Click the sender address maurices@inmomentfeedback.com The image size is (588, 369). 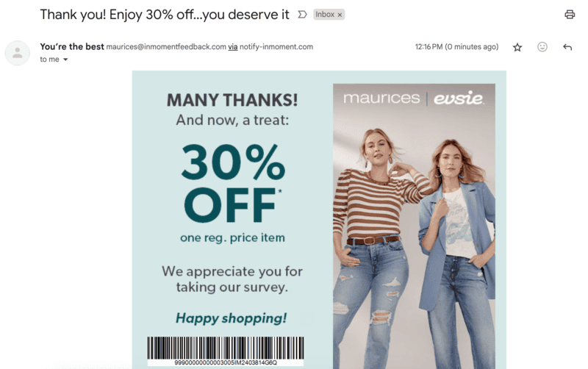pos(166,47)
